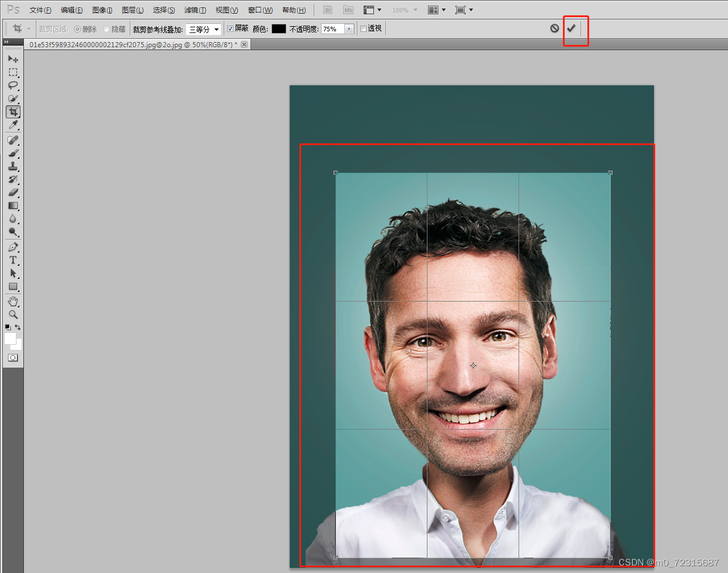Click the top-left crop handle
The image size is (728, 573).
click(335, 172)
